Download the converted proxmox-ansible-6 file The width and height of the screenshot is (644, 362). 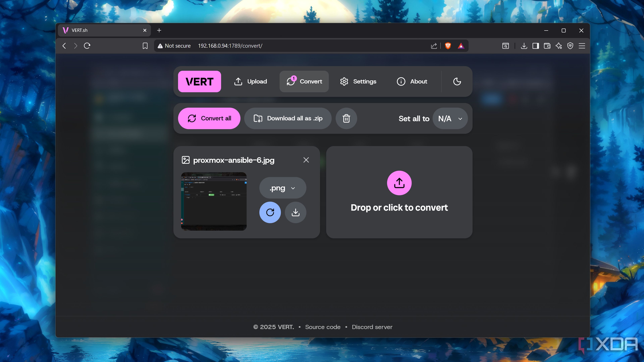click(296, 212)
